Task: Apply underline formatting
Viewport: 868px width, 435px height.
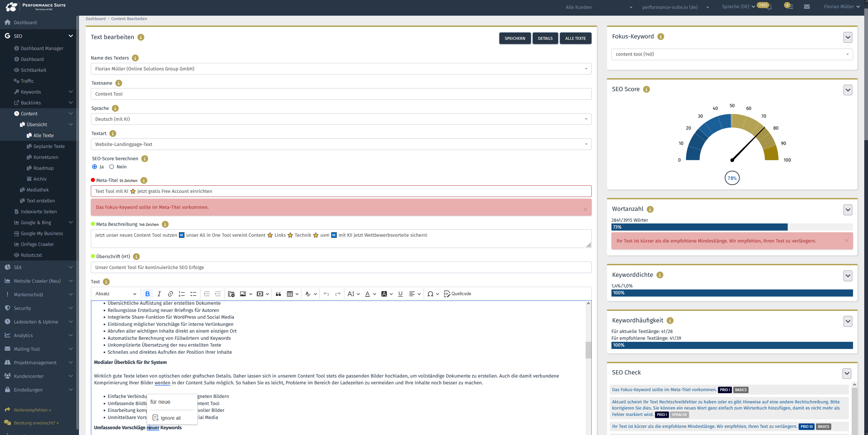Action: (x=400, y=294)
